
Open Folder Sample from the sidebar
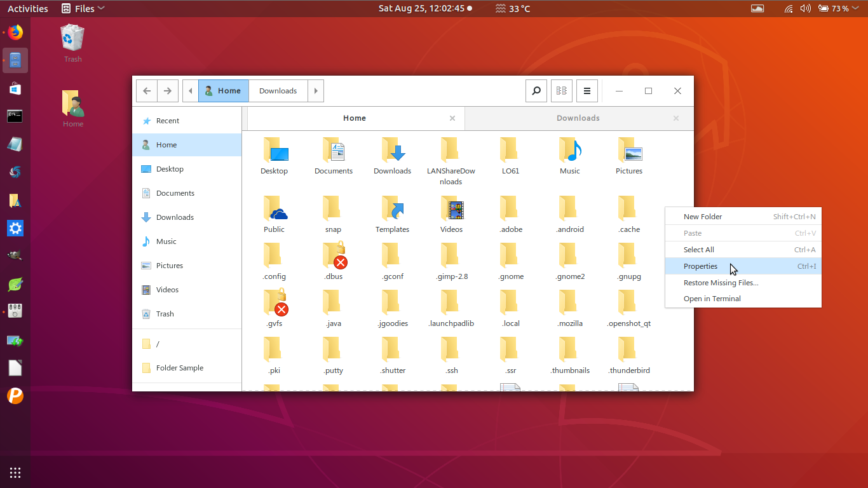[181, 367]
